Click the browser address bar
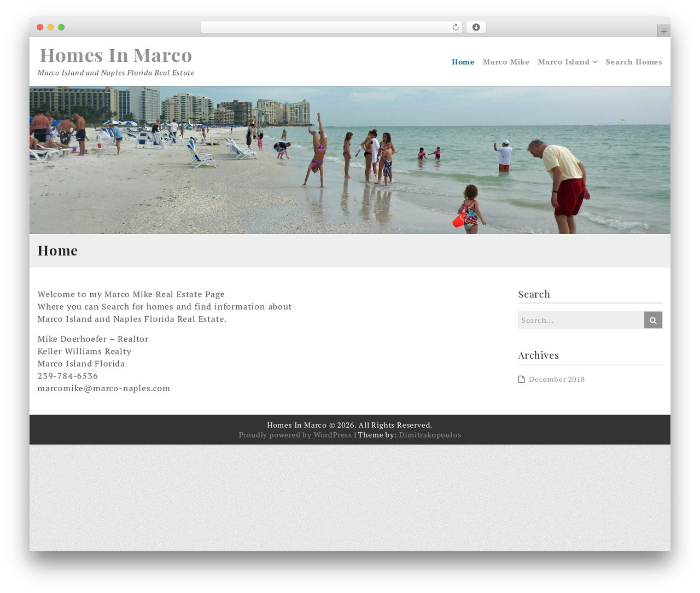The width and height of the screenshot is (700, 593). [x=331, y=27]
